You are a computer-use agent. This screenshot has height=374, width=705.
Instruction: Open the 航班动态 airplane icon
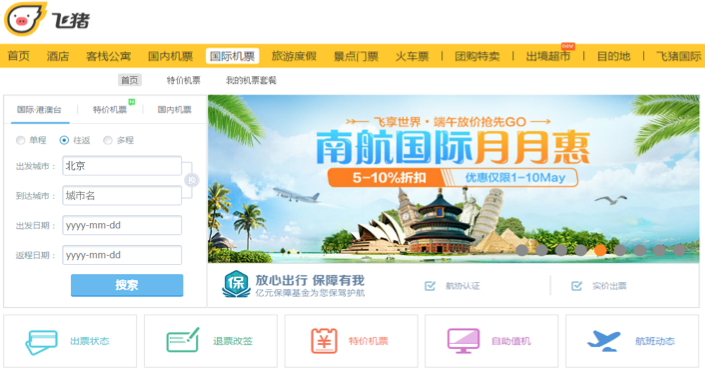604,341
